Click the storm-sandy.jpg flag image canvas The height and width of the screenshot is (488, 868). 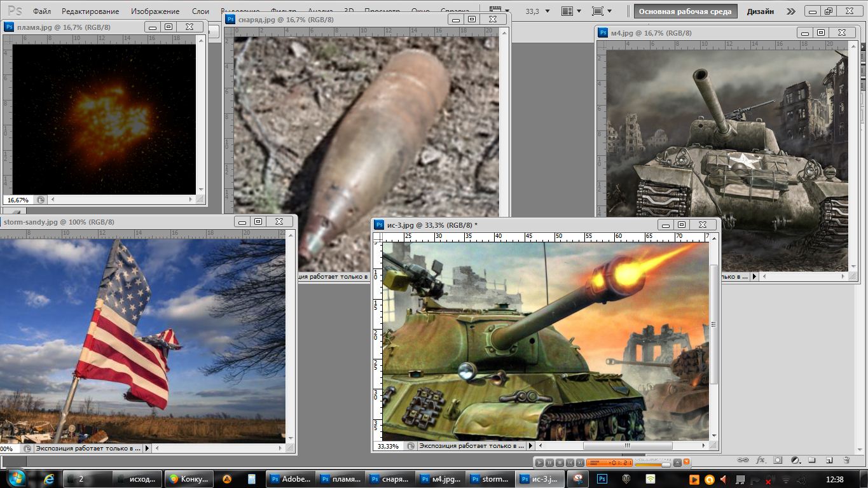pyautogui.click(x=143, y=340)
